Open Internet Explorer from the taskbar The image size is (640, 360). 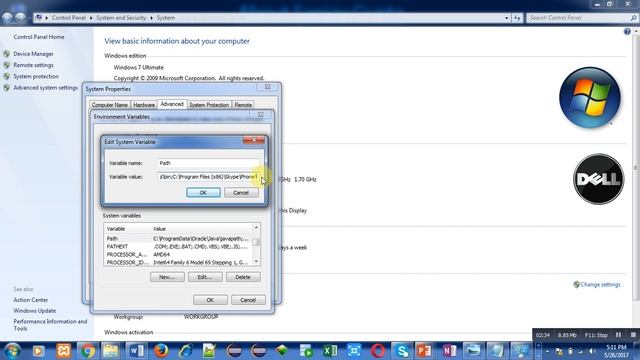pyautogui.click(x=185, y=351)
